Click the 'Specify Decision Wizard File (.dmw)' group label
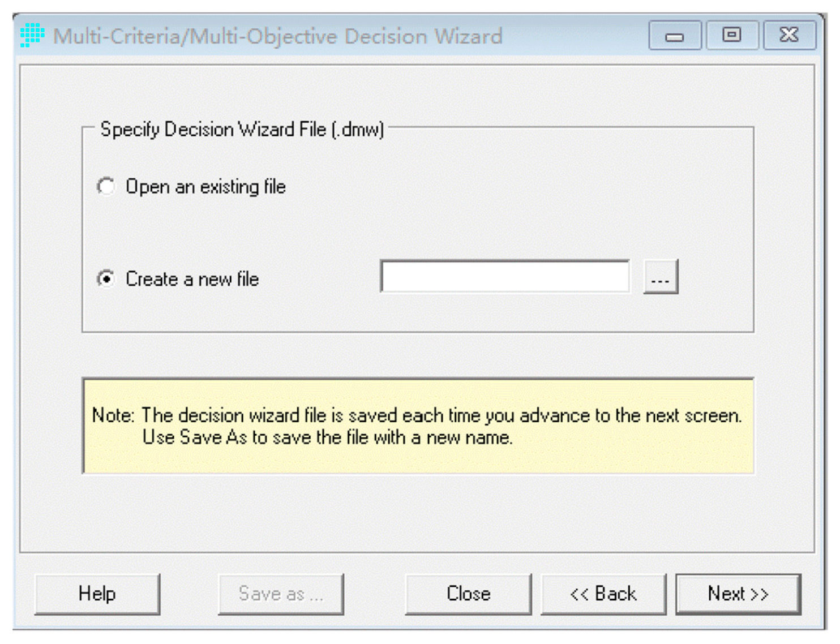This screenshot has width=840, height=644. point(242,130)
